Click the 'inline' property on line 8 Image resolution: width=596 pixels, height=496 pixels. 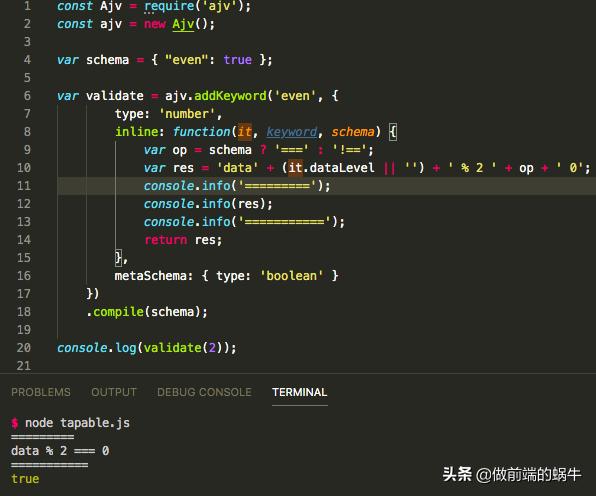pyautogui.click(x=137, y=132)
